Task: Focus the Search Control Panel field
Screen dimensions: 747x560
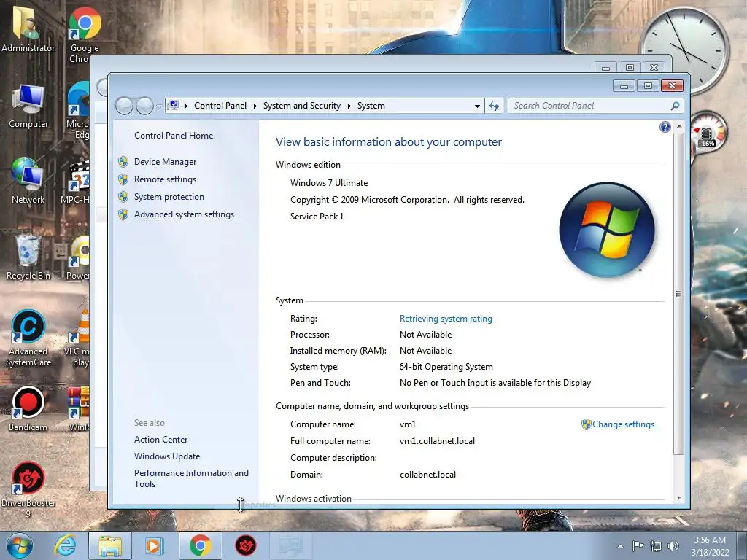Action: pyautogui.click(x=596, y=106)
